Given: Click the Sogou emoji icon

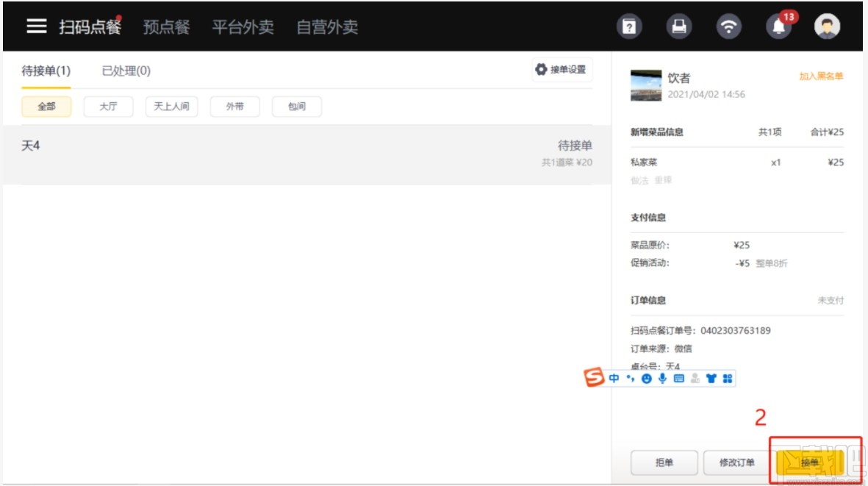Looking at the screenshot, I should pos(645,378).
